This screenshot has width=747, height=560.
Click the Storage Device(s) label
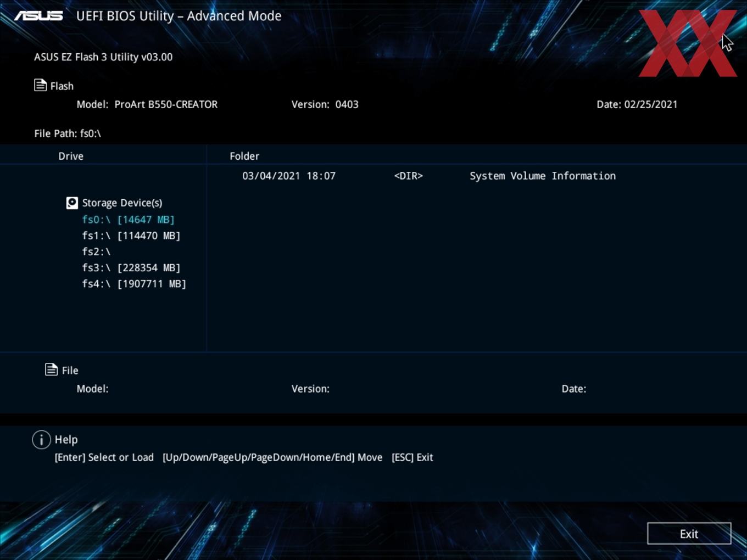pos(122,203)
